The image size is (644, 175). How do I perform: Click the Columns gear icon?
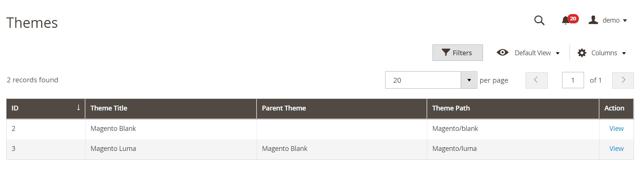coord(582,53)
